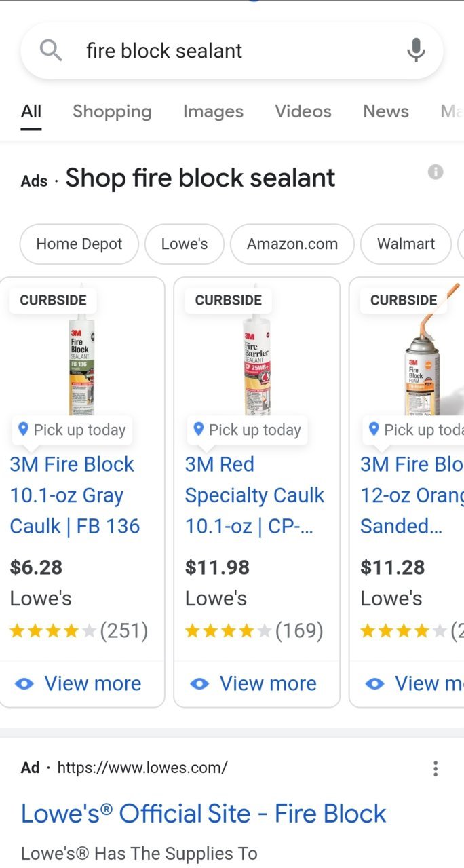Image resolution: width=464 pixels, height=868 pixels.
Task: Open Lowe's Official Site - Fire Block link
Action: pyautogui.click(x=204, y=813)
